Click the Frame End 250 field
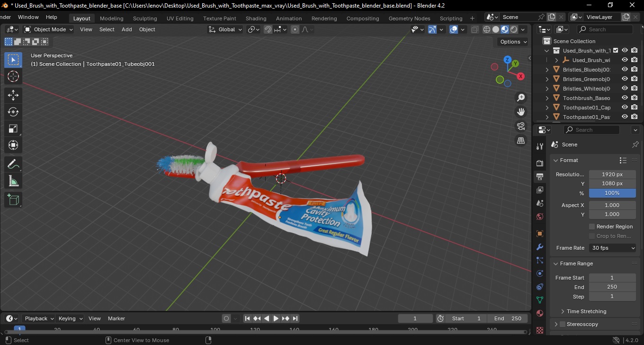The height and width of the screenshot is (345, 644). point(612,287)
